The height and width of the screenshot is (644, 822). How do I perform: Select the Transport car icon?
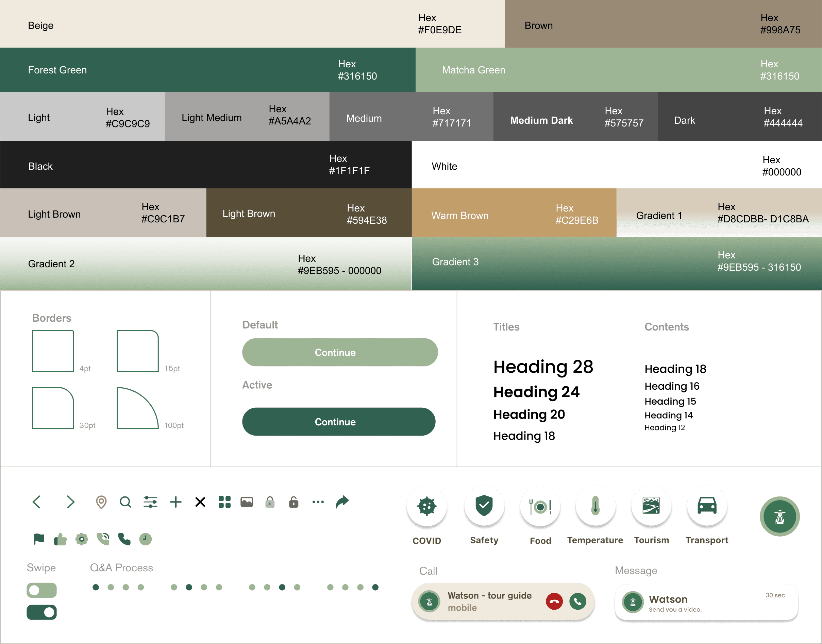707,506
